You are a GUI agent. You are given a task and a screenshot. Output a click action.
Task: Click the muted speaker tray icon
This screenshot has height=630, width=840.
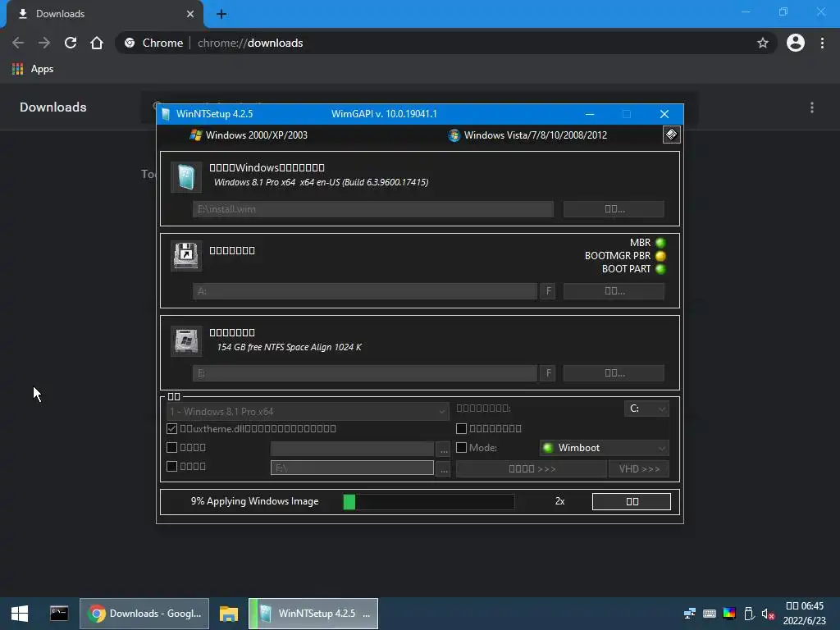pyautogui.click(x=768, y=614)
